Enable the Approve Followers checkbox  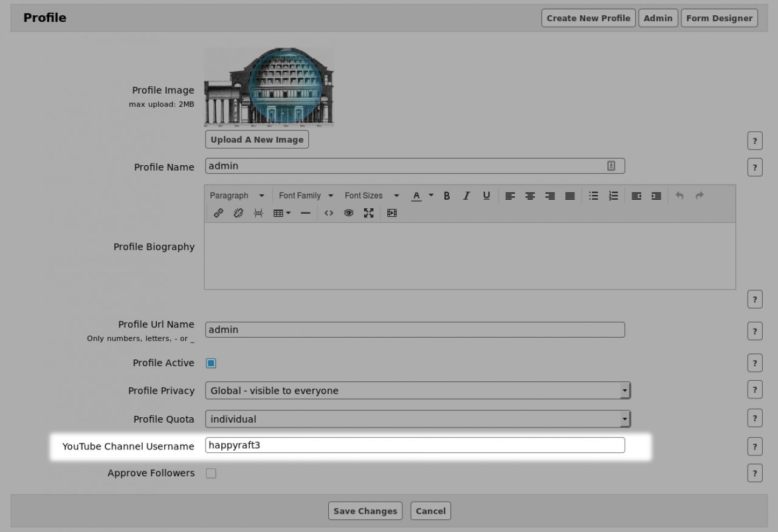[211, 474]
